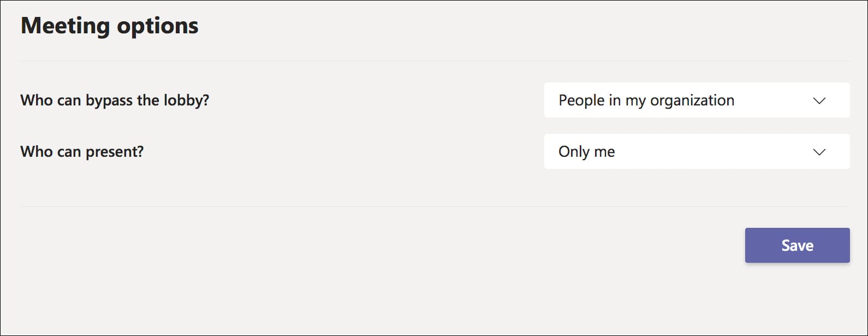Save the meeting options
The image size is (868, 336).
pyautogui.click(x=797, y=245)
